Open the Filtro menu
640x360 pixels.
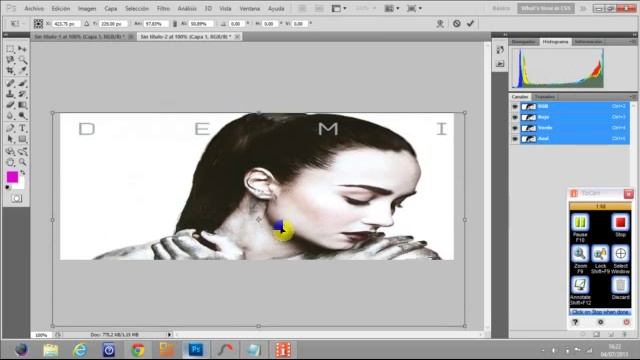click(x=163, y=8)
